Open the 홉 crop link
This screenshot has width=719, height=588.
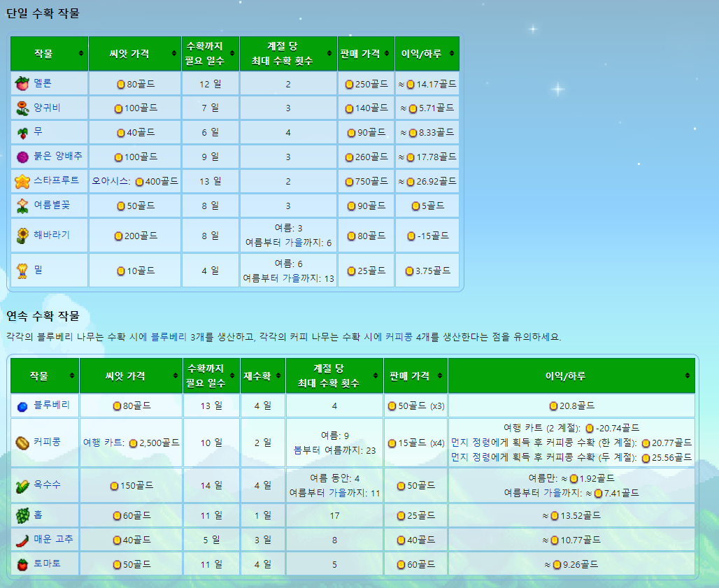tap(38, 515)
